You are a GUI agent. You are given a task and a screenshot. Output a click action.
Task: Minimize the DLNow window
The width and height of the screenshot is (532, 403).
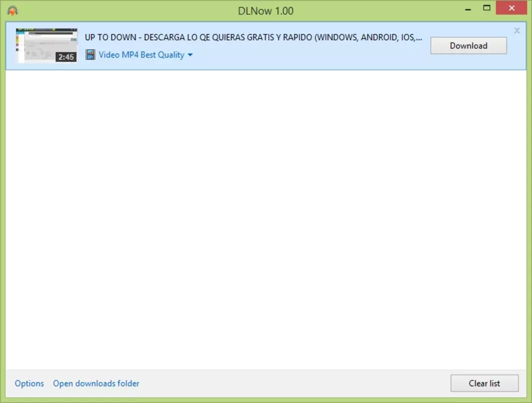pos(468,9)
